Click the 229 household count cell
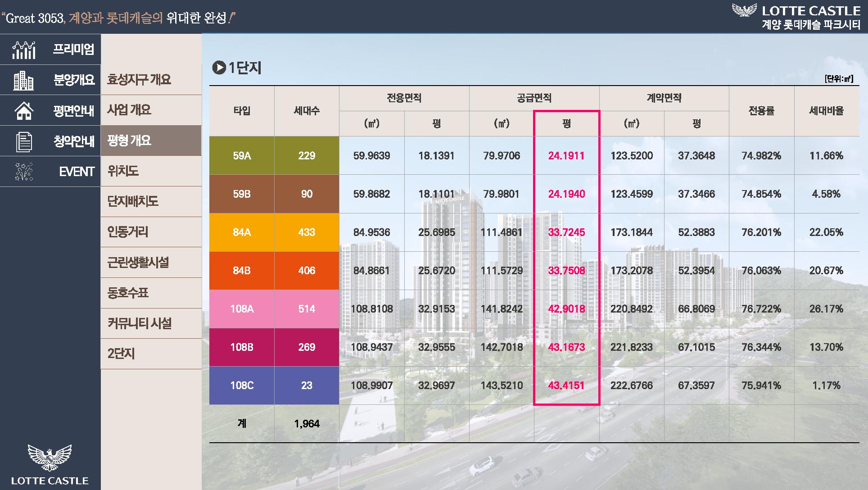Viewport: 868px width, 490px height. pyautogui.click(x=307, y=156)
